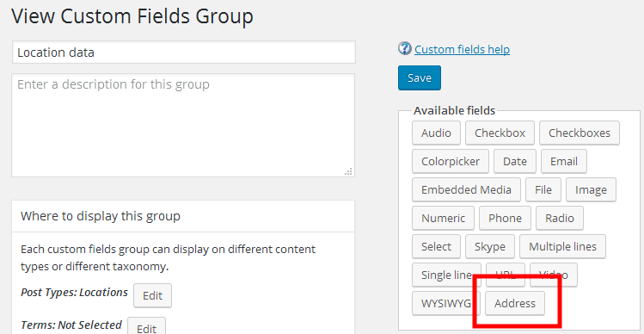This screenshot has width=644, height=334.
Task: Click the group description text area
Action: coord(183,126)
